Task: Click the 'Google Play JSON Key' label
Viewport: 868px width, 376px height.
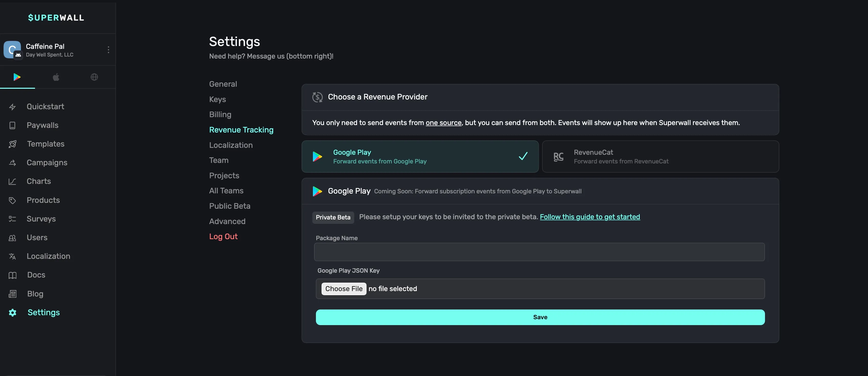Action: [348, 270]
